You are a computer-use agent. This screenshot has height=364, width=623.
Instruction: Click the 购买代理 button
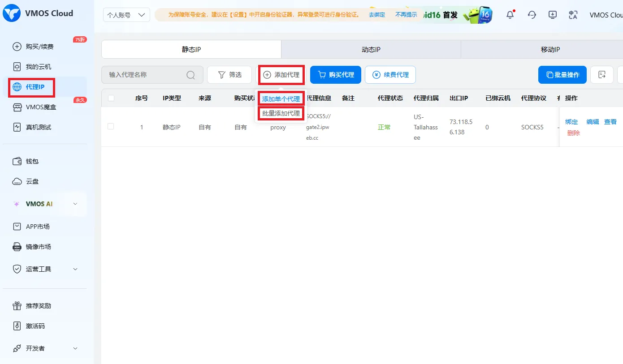[x=335, y=75]
